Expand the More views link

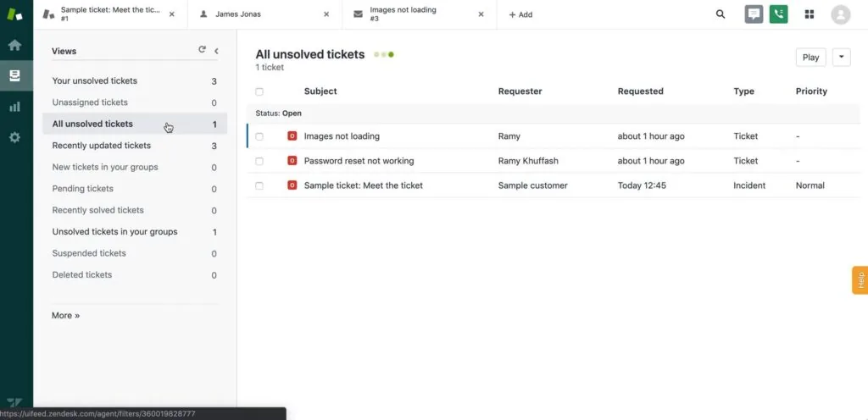coord(65,315)
